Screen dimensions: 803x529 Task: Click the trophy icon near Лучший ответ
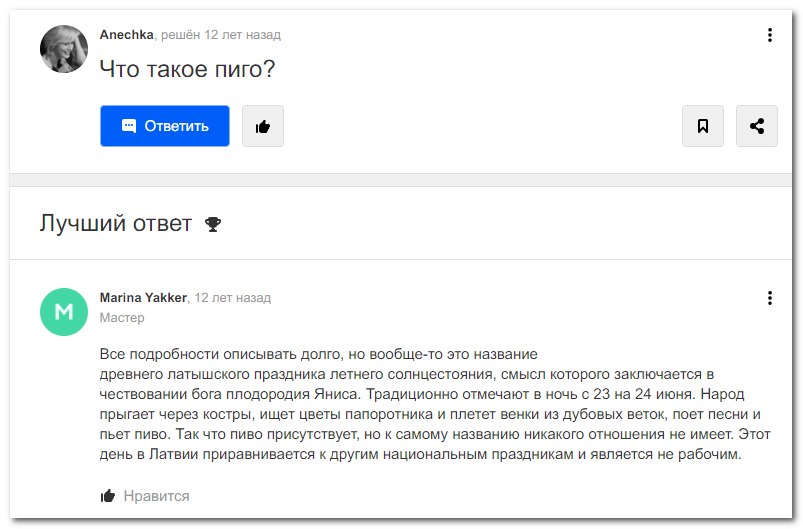pos(212,224)
